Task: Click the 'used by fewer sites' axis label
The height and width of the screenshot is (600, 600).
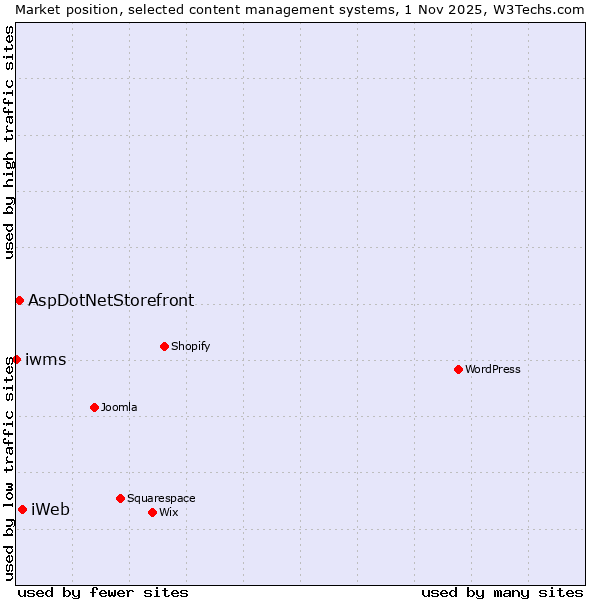Action: click(103, 592)
